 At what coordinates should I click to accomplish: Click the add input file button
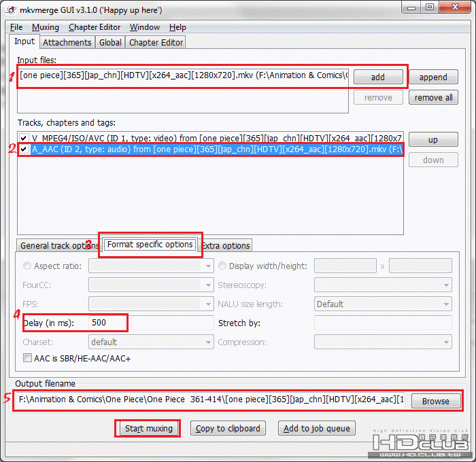pyautogui.click(x=378, y=77)
